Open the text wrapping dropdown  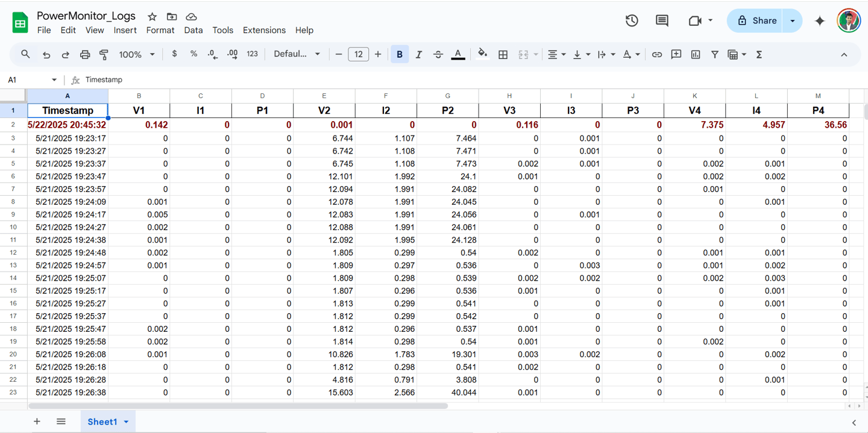tap(606, 54)
